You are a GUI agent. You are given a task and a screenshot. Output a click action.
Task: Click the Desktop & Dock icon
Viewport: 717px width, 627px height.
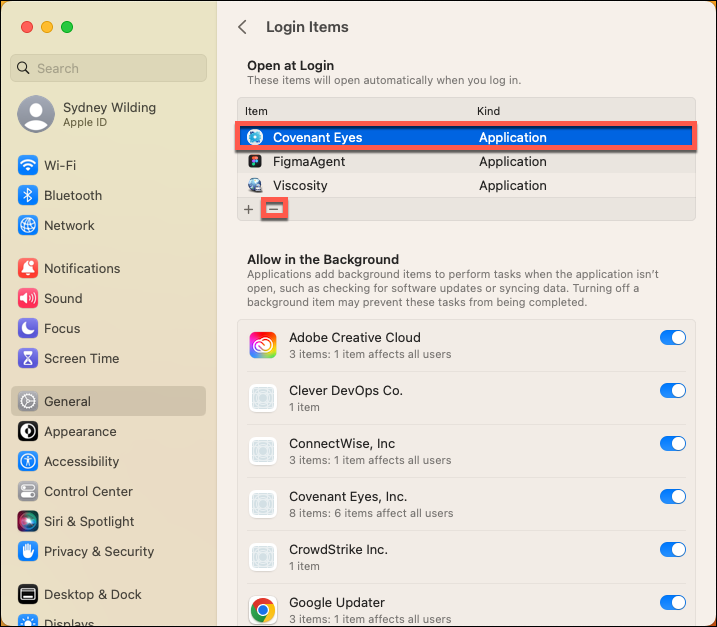[28, 594]
